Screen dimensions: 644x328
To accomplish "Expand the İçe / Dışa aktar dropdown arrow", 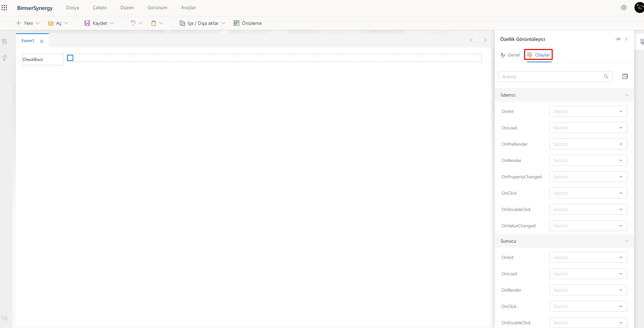I will point(224,23).
